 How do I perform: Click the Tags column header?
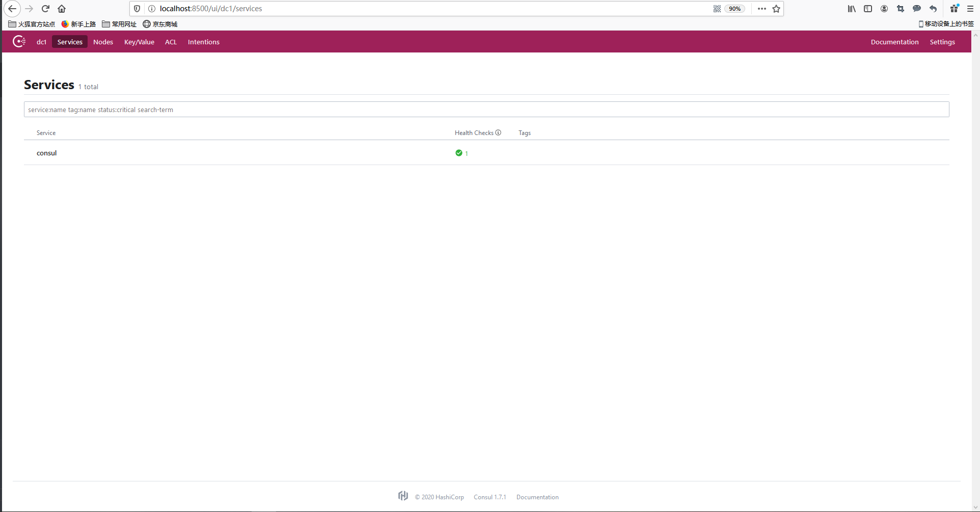[525, 133]
